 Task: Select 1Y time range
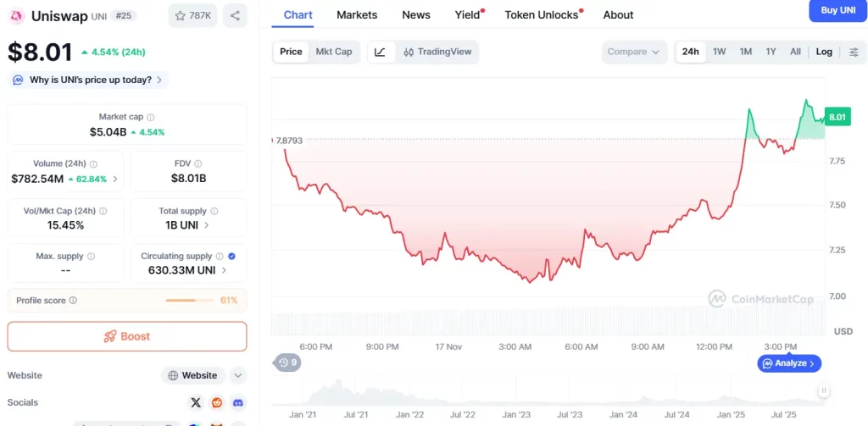click(771, 52)
